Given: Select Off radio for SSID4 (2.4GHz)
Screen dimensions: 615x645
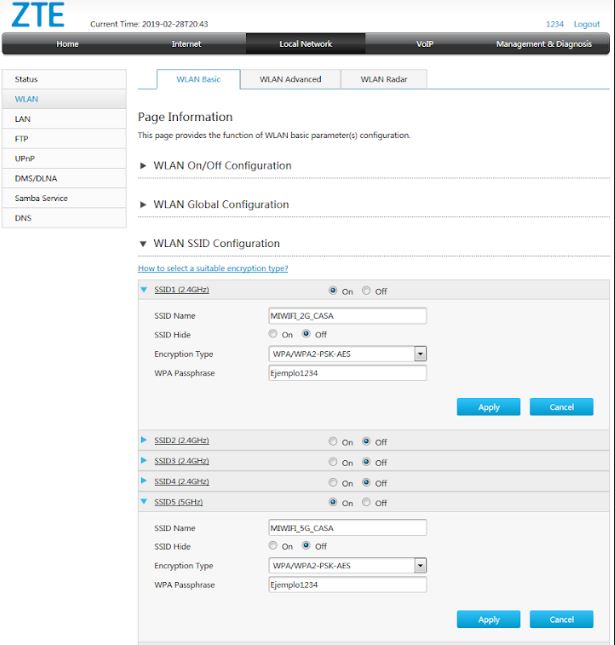Looking at the screenshot, I should [x=366, y=482].
